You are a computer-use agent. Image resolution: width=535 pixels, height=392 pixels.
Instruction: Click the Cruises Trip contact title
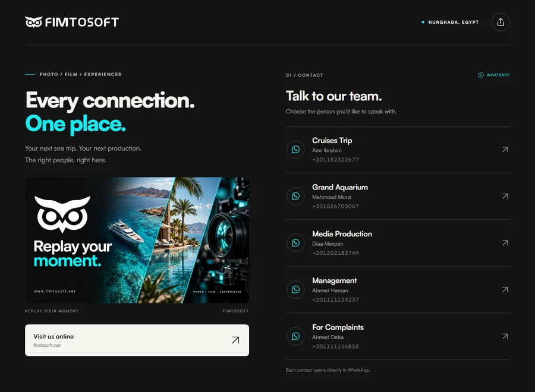(332, 140)
